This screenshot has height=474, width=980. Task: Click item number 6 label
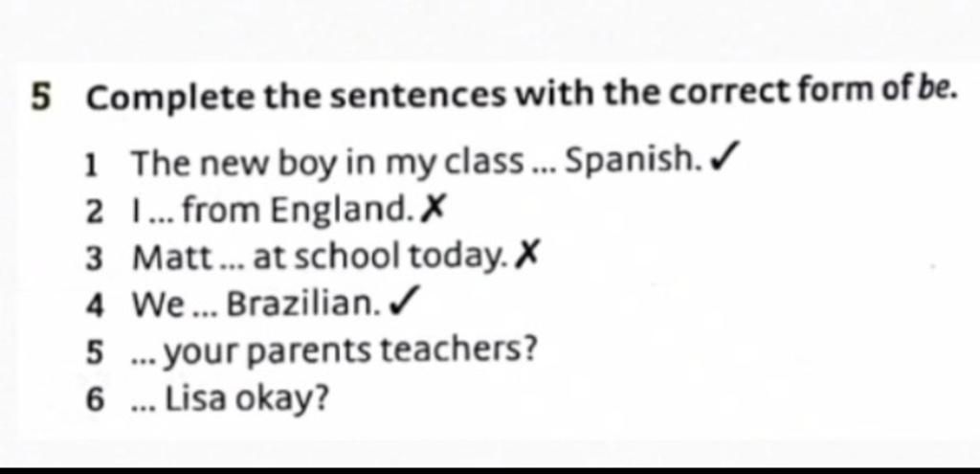pyautogui.click(x=94, y=400)
